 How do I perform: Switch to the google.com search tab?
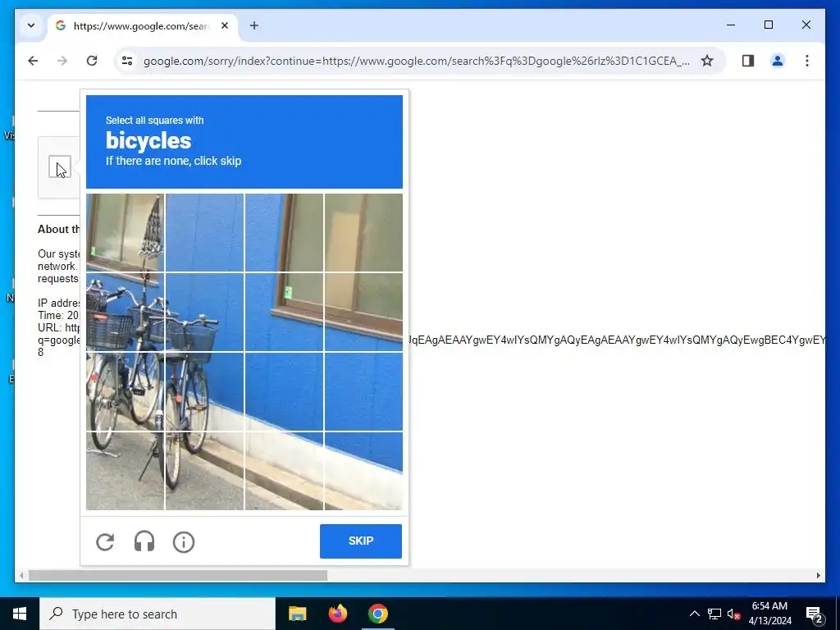click(142, 25)
